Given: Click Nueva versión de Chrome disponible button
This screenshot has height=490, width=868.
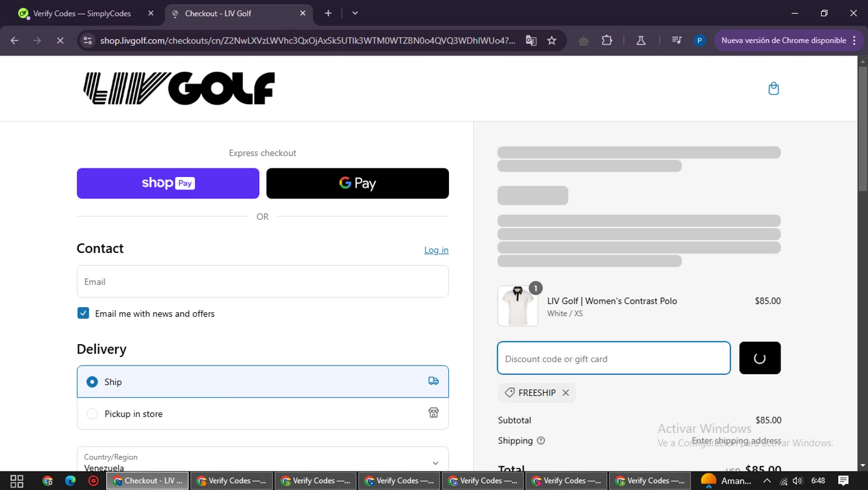Looking at the screenshot, I should click(x=784, y=40).
